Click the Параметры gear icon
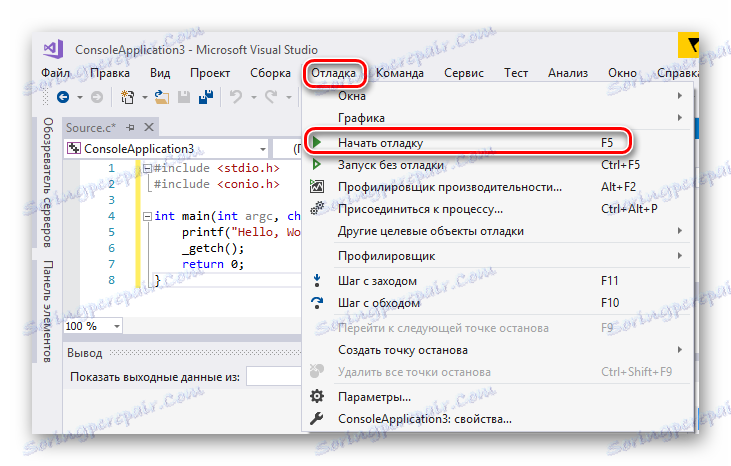 click(317, 397)
